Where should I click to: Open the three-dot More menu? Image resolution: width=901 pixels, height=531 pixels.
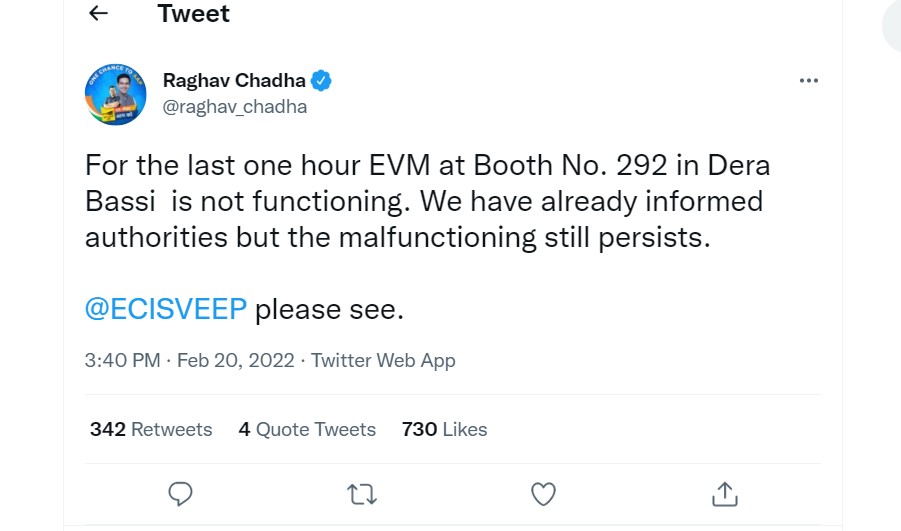[808, 81]
